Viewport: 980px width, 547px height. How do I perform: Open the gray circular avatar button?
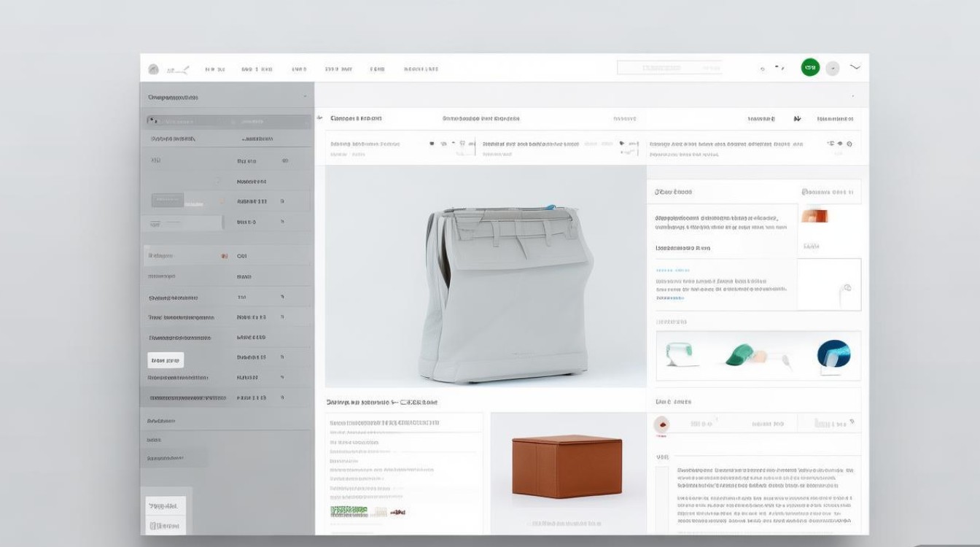point(833,69)
